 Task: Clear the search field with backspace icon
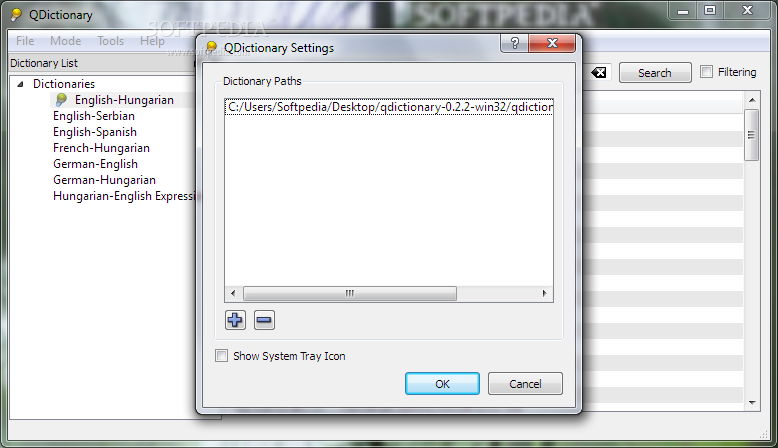[599, 73]
